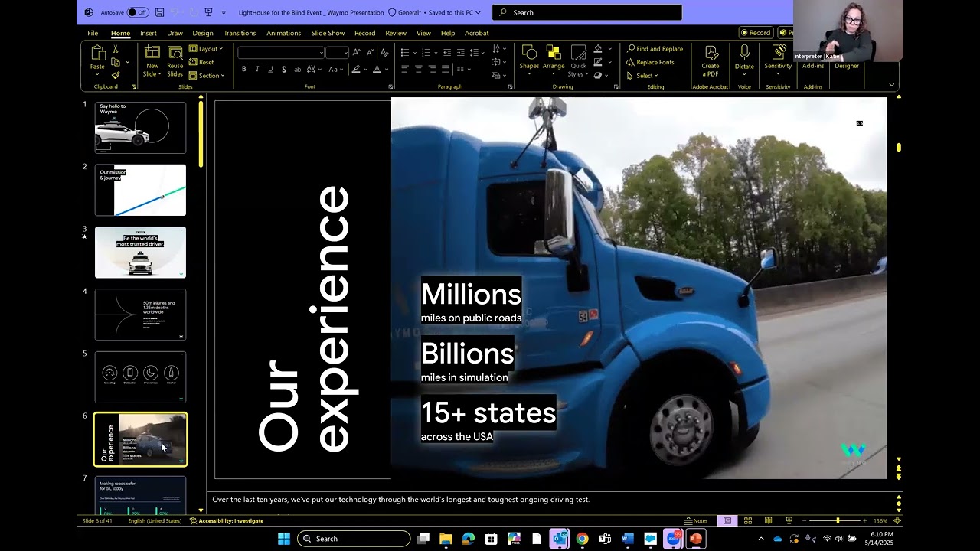980x551 pixels.
Task: Click the Text Highlight Color swatch
Action: (x=355, y=69)
